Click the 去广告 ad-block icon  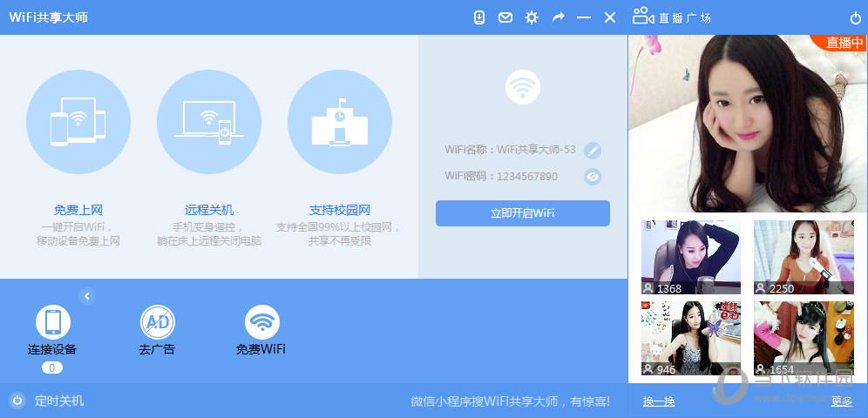click(157, 322)
